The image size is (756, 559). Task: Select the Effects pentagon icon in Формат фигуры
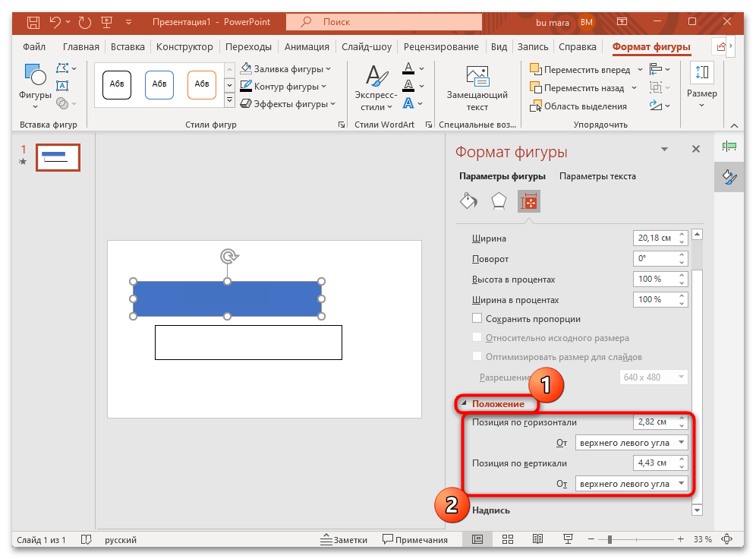click(x=498, y=201)
